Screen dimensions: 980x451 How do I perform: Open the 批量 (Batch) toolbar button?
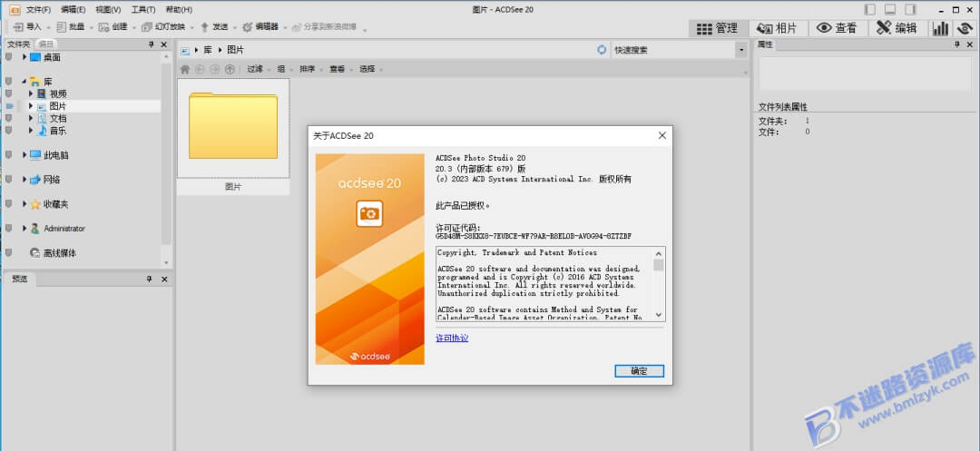coord(71,27)
